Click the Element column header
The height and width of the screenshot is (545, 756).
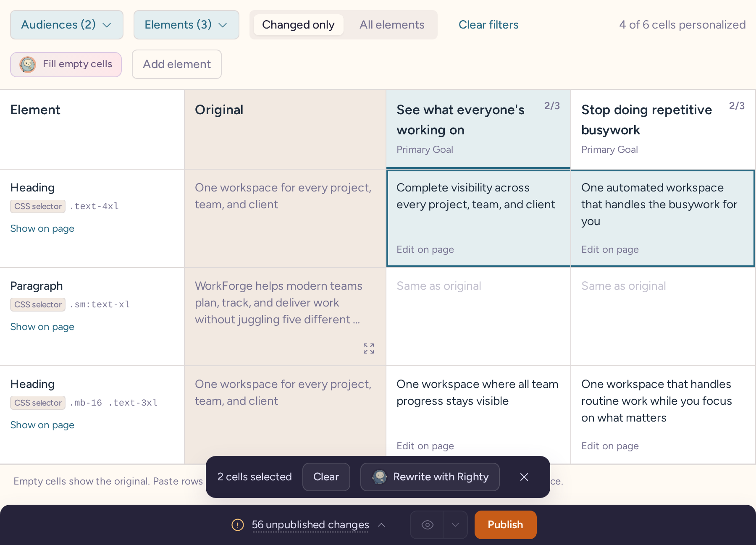point(92,129)
